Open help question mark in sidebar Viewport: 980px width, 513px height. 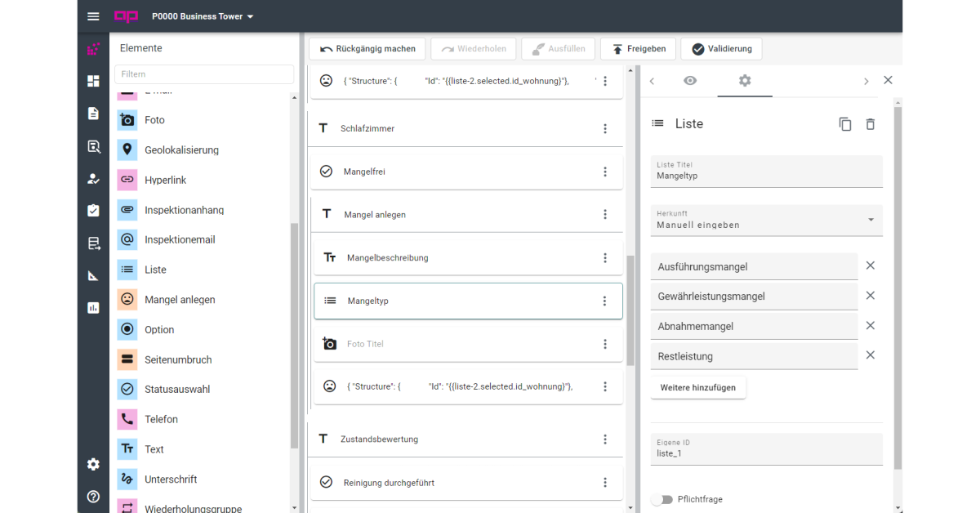[x=93, y=496]
